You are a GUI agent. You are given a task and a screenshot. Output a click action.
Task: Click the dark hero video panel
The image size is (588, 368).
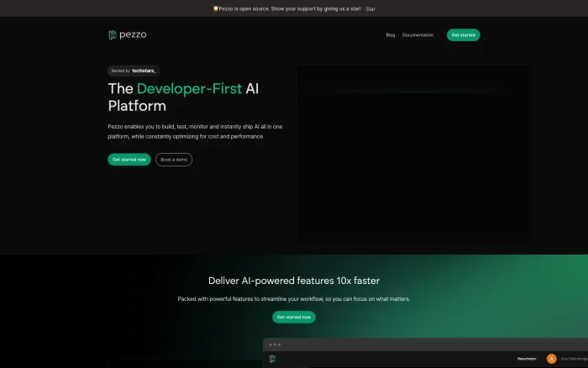coord(414,154)
